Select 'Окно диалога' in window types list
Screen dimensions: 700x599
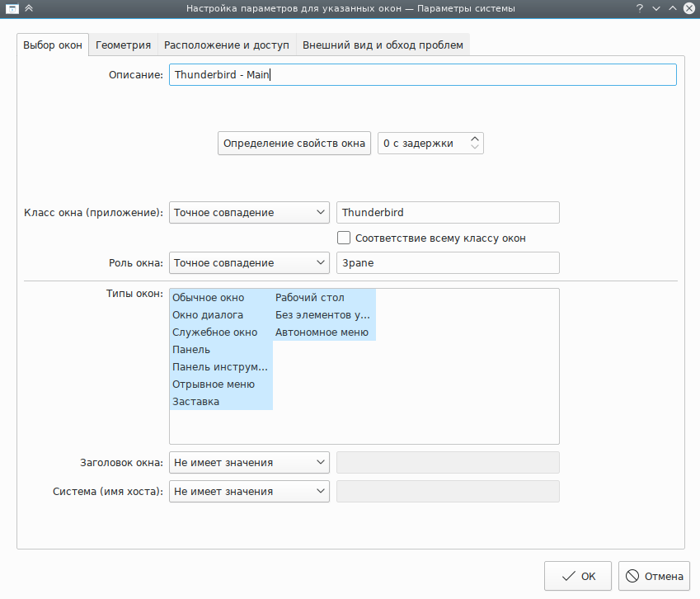pyautogui.click(x=208, y=315)
